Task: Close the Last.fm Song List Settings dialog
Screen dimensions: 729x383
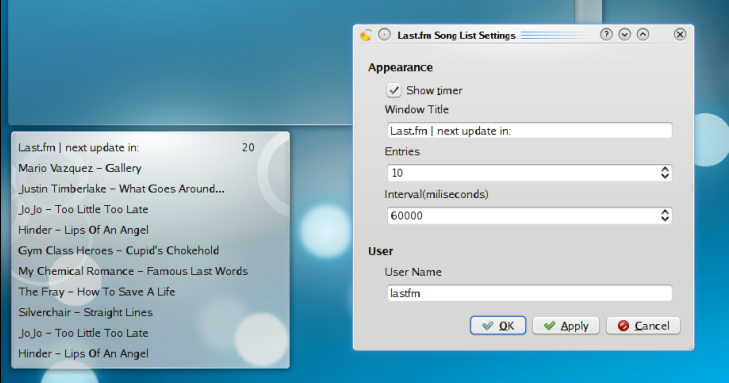Action: [680, 34]
